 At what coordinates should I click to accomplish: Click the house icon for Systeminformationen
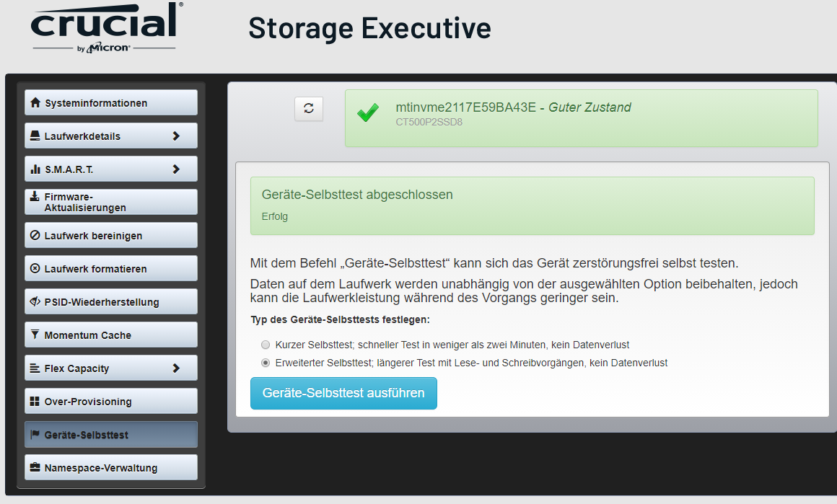click(35, 103)
